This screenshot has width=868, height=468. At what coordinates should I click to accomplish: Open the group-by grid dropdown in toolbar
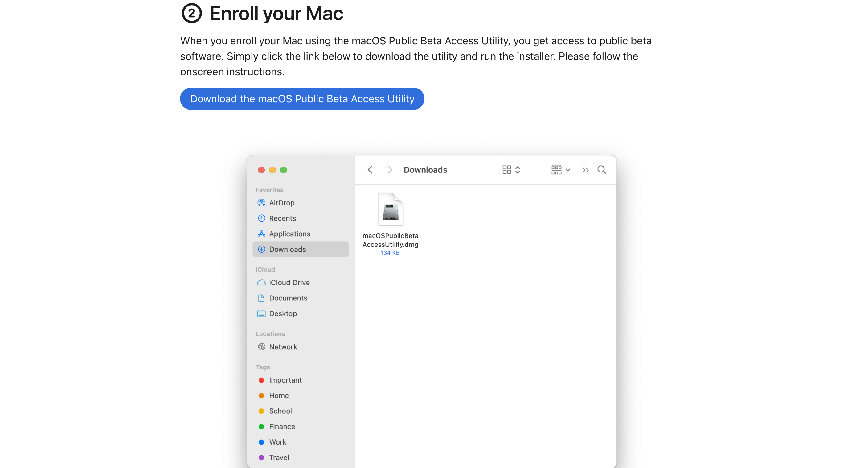[561, 170]
